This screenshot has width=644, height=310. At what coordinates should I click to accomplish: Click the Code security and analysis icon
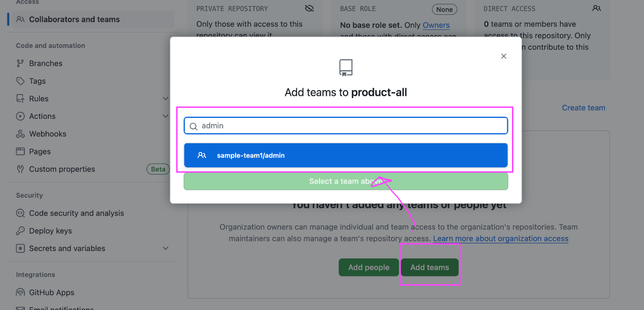click(x=21, y=213)
